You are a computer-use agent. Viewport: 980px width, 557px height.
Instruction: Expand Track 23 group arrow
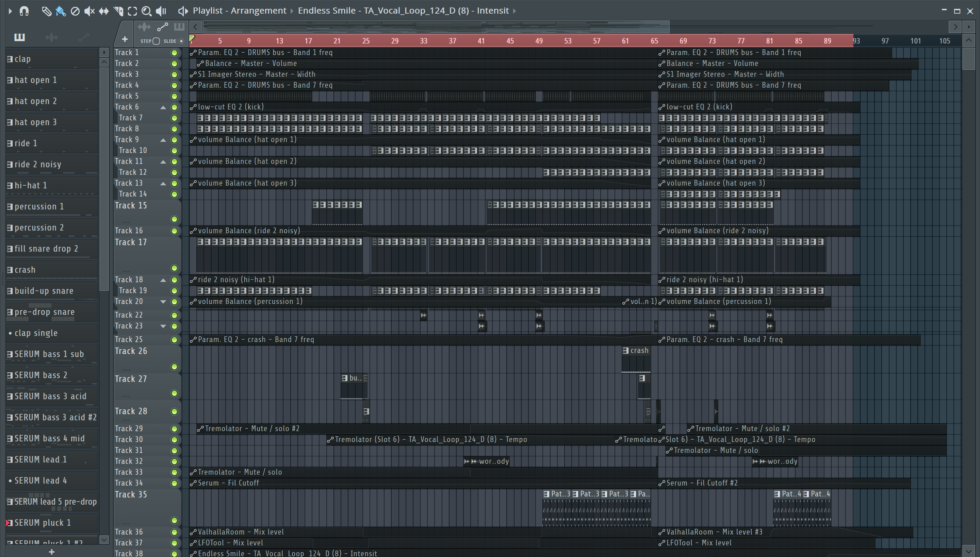(x=163, y=326)
